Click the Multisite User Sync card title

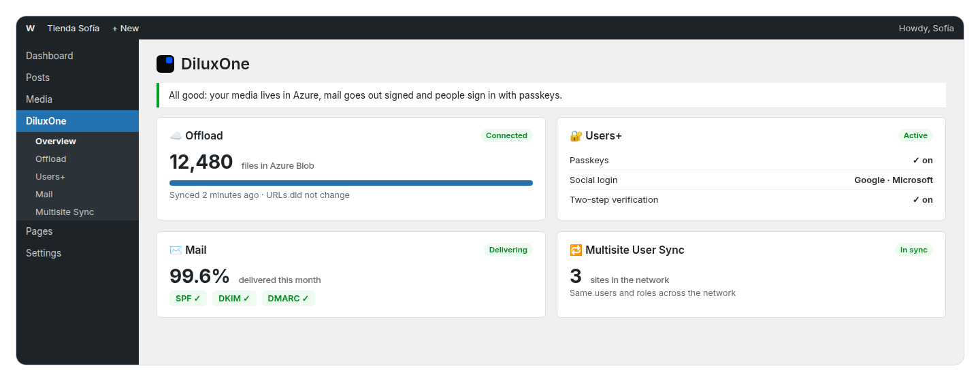click(635, 250)
